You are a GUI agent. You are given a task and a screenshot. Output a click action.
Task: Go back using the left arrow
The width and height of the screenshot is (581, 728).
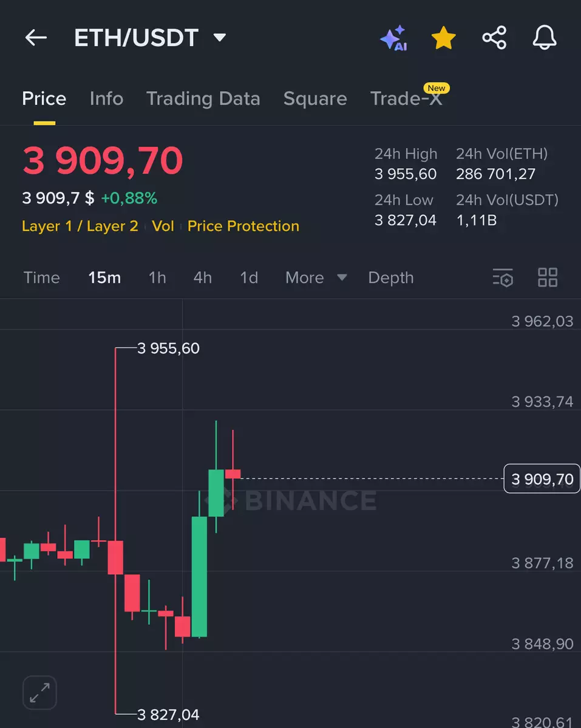click(36, 38)
